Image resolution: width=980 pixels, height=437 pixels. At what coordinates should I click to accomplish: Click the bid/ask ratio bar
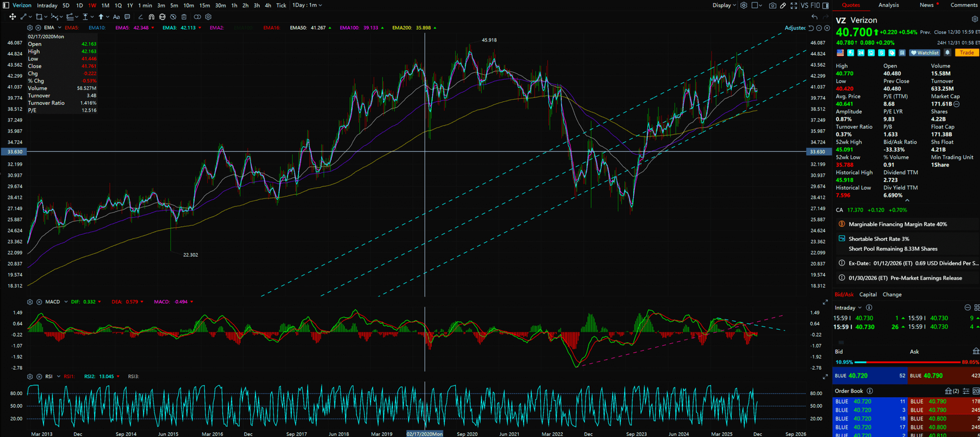point(907,362)
